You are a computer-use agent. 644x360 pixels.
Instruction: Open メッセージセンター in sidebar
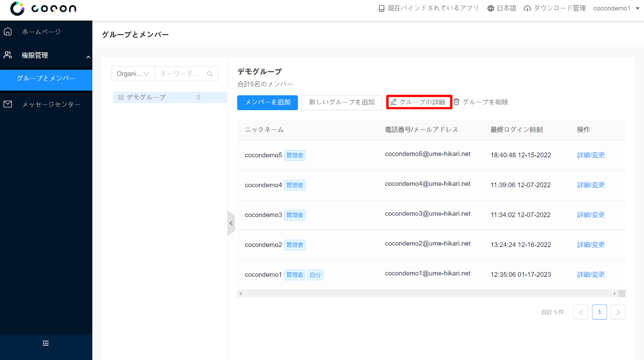[51, 104]
